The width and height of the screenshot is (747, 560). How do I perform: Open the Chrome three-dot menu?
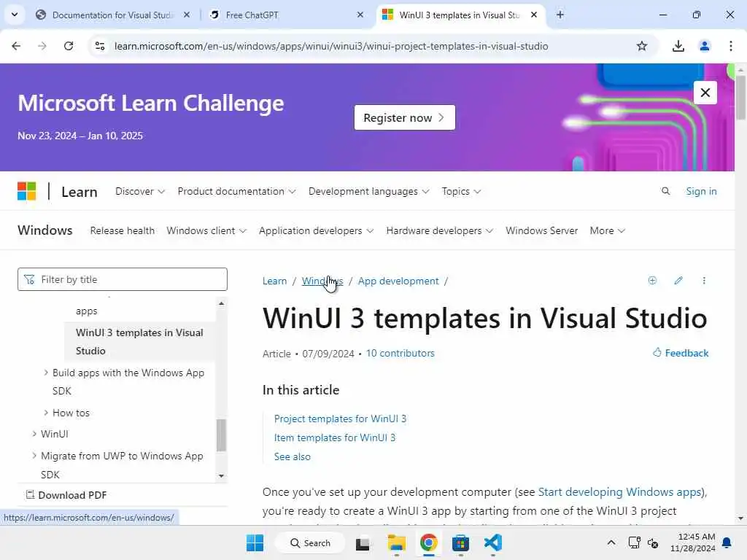tap(731, 46)
